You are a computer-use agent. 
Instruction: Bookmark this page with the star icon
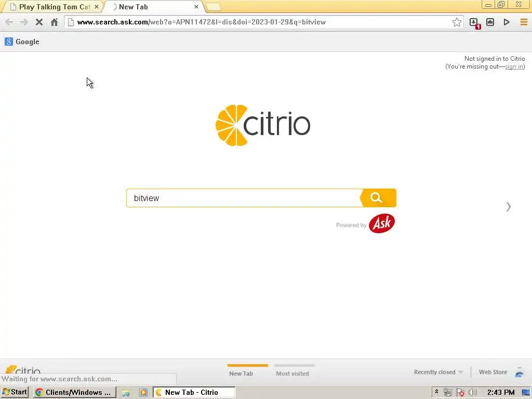457,22
